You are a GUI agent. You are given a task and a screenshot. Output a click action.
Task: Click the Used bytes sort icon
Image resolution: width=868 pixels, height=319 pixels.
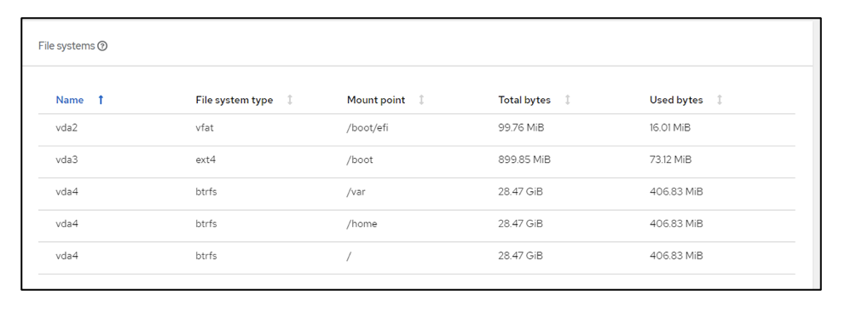720,101
